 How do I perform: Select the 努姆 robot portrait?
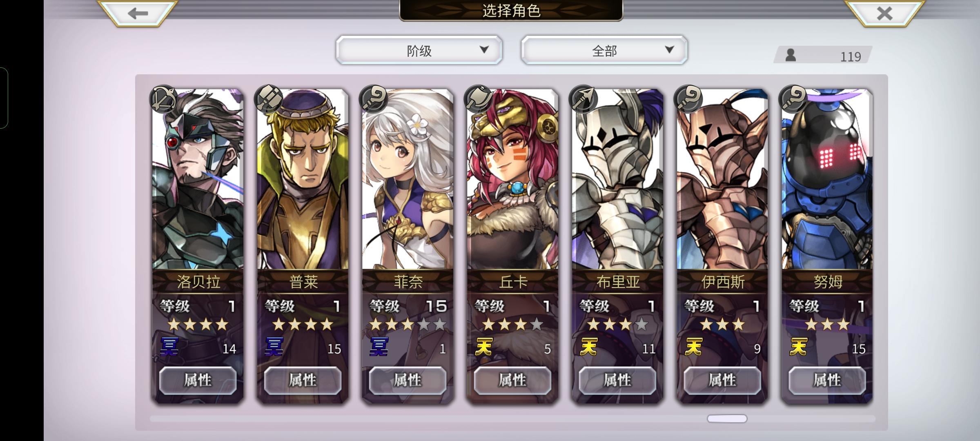(827, 180)
